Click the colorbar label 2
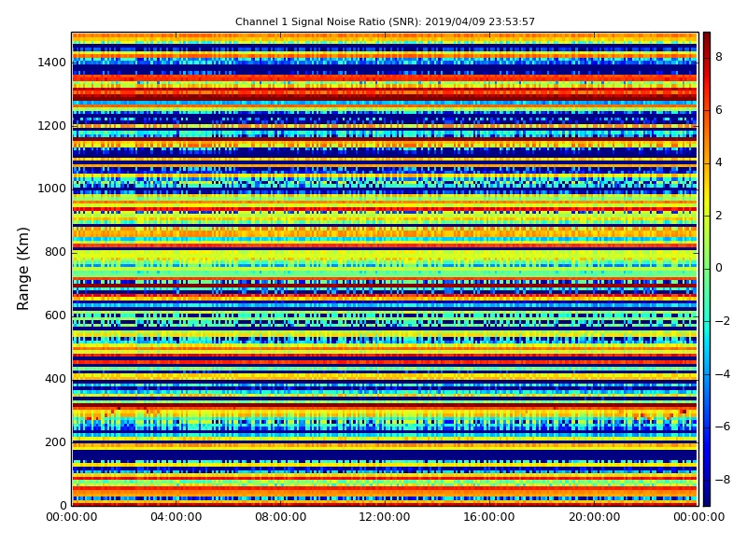 click(x=719, y=216)
